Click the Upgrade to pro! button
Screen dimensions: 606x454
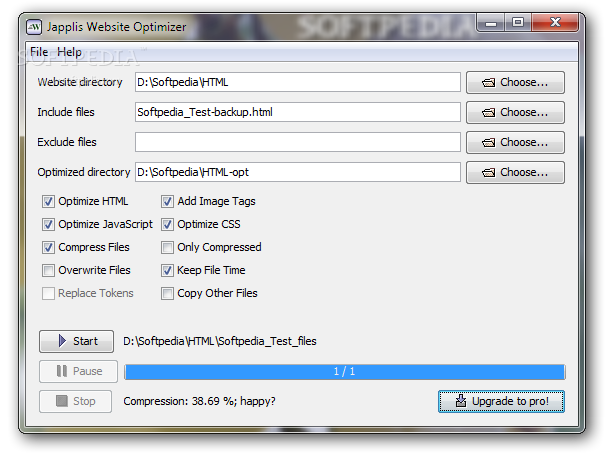click(501, 401)
